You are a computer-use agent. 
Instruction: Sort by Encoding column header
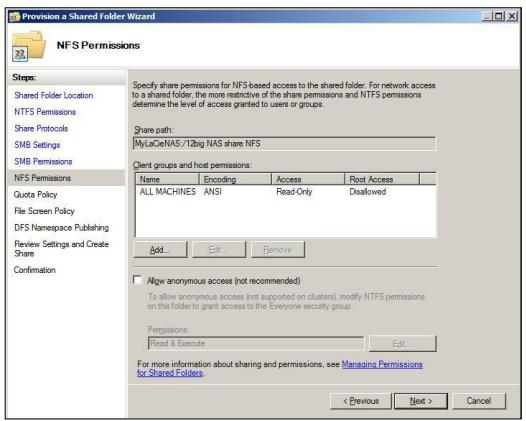pos(235,179)
